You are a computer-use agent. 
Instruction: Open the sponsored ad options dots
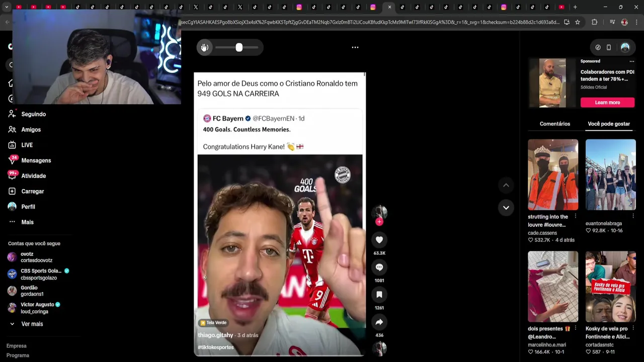(x=632, y=61)
